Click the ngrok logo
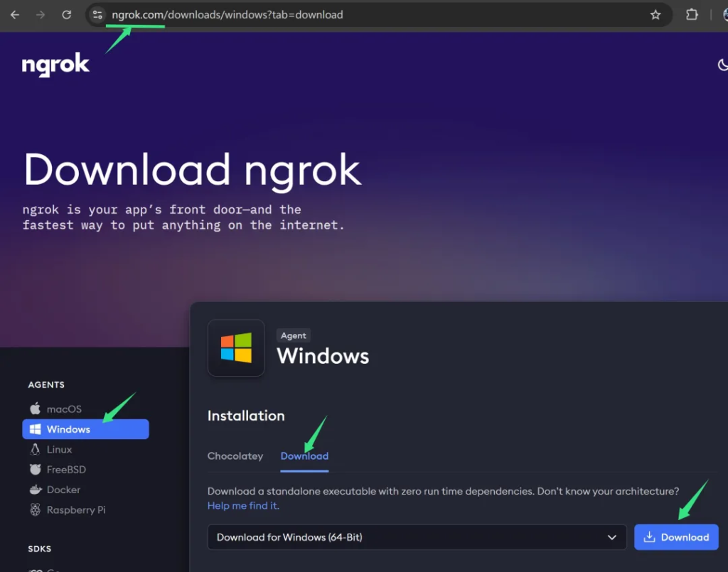Screen dimensions: 728x572 click(55, 64)
